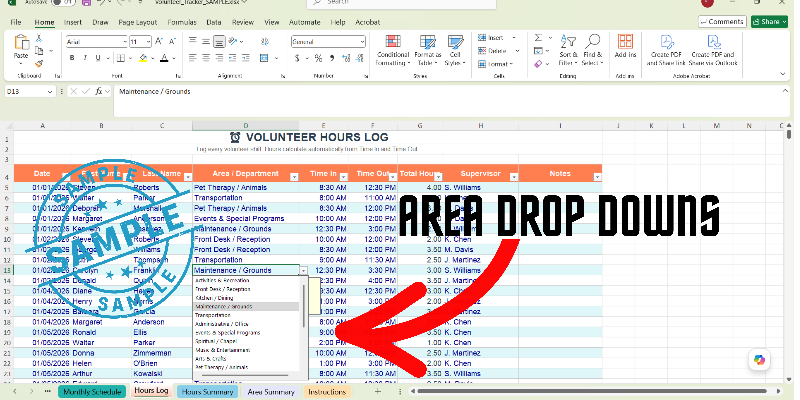Click the Decrease Indent icon
Screen dimensions: 800x400
233,58
